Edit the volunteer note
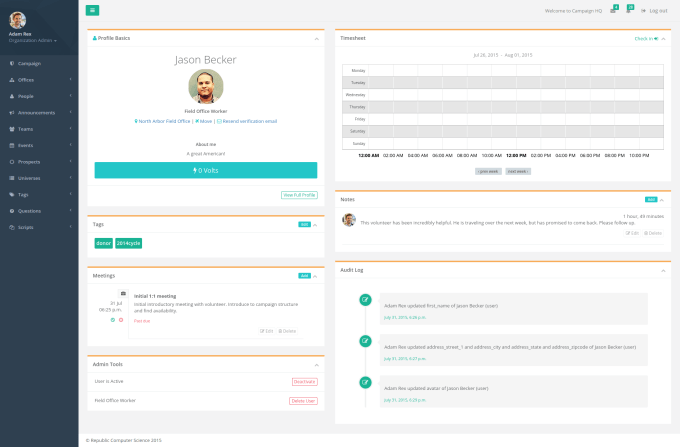 coord(632,233)
